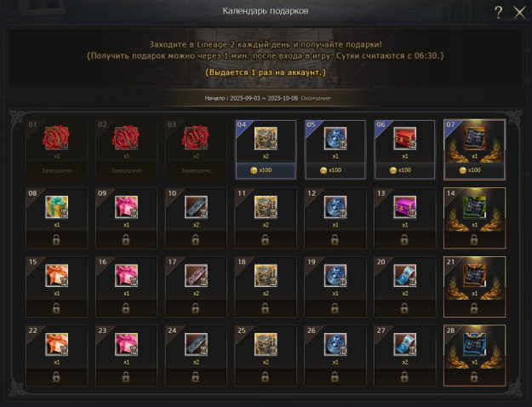This screenshot has height=407, width=532.
Task: Select the day 28 blue-framed scroll reward
Action: [x=474, y=344]
